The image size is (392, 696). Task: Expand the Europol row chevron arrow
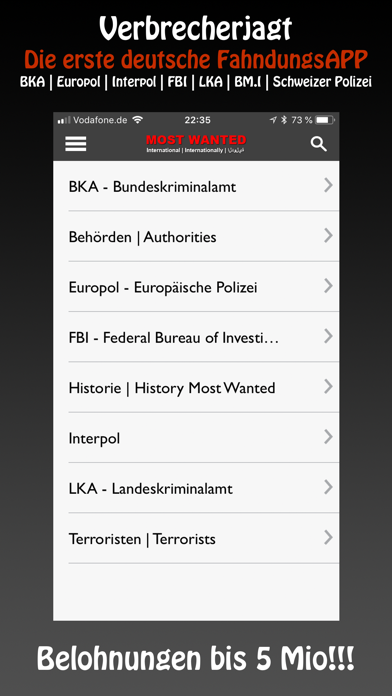(x=328, y=286)
